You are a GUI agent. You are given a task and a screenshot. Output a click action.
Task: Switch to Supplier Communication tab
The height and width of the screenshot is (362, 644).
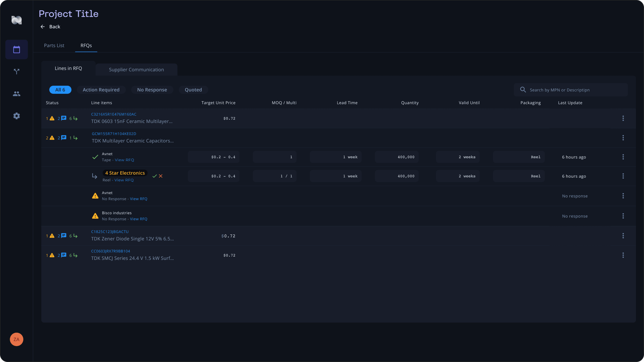coord(137,70)
